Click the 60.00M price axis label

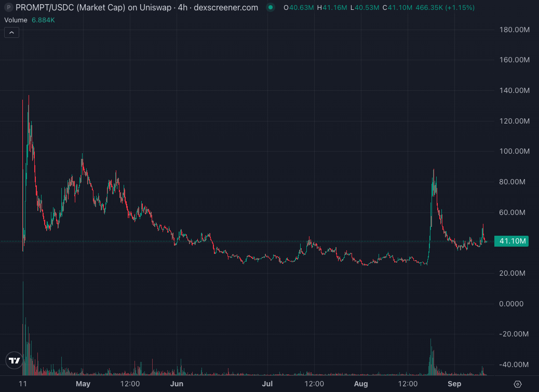click(512, 212)
